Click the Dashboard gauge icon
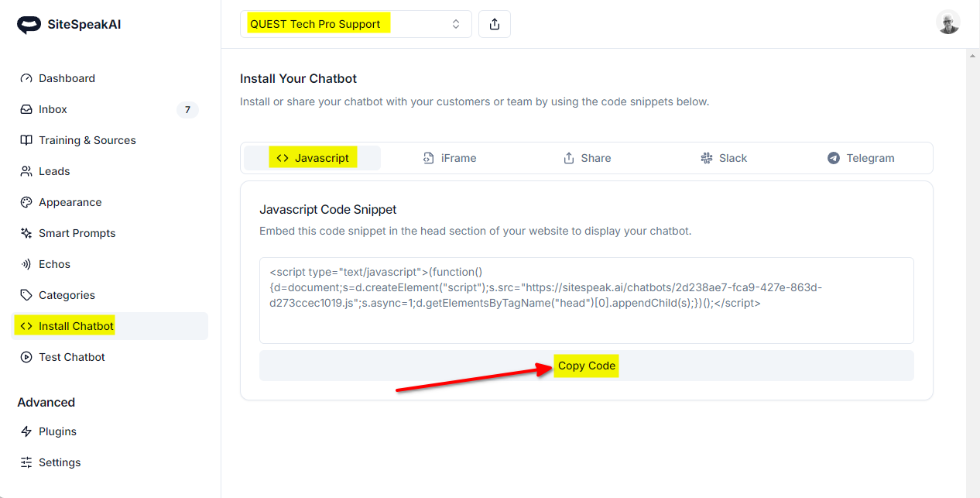 point(26,78)
